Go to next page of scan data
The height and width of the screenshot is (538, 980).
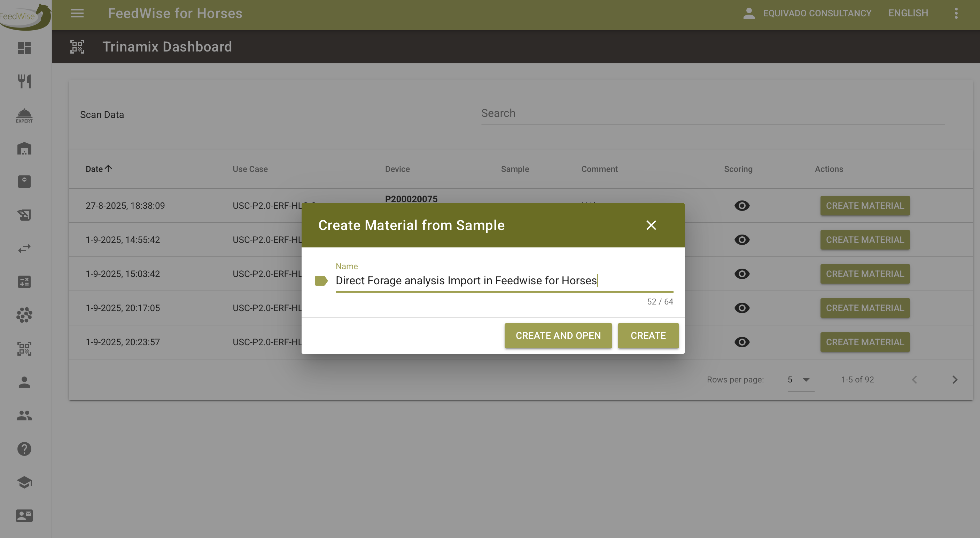tap(955, 379)
